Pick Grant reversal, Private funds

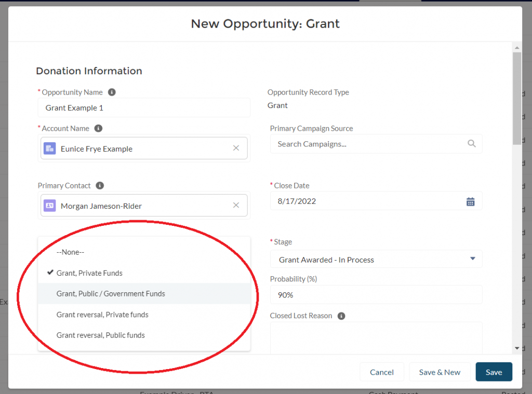(x=102, y=315)
